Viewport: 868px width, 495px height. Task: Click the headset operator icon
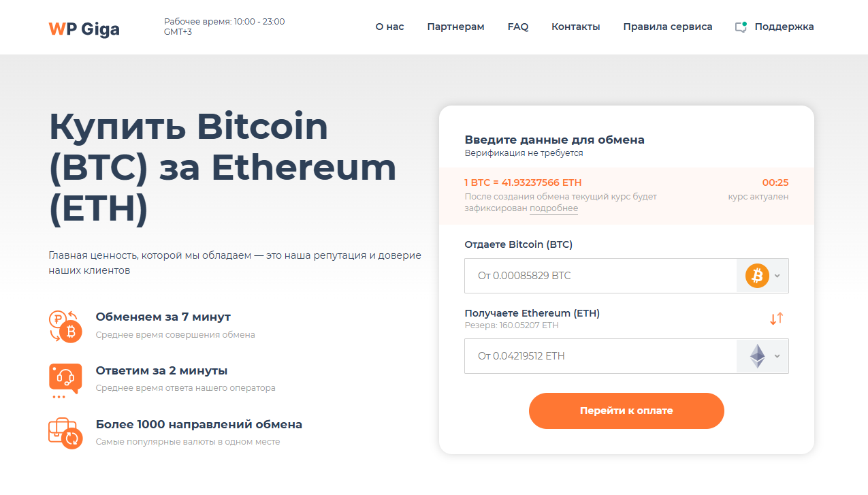[65, 379]
